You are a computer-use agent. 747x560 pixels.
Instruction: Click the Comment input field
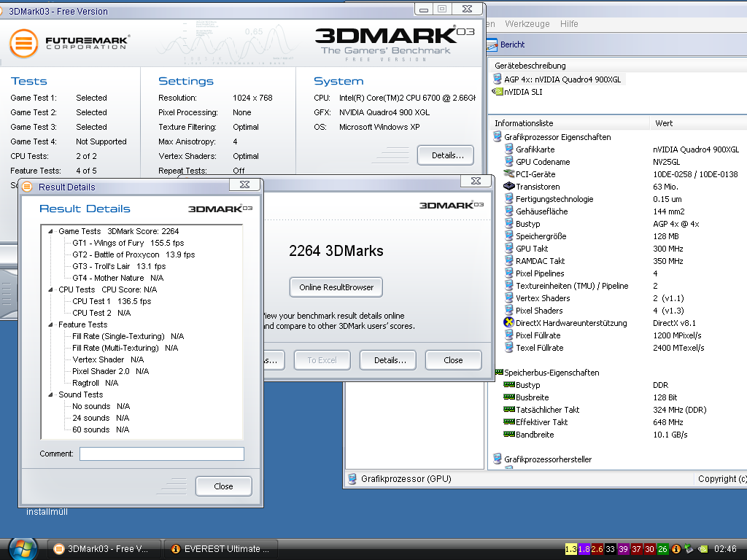(162, 454)
